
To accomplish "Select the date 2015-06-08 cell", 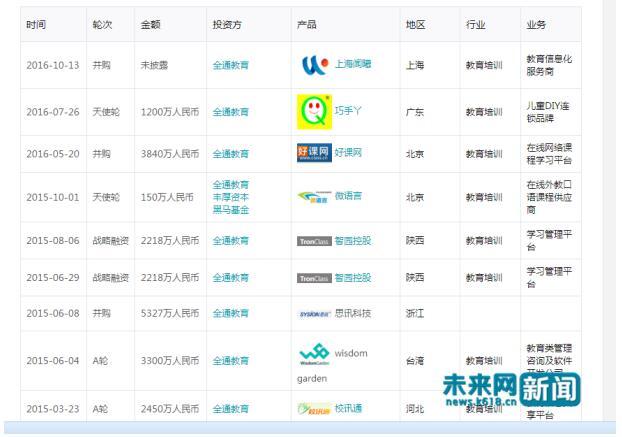I will tap(53, 313).
